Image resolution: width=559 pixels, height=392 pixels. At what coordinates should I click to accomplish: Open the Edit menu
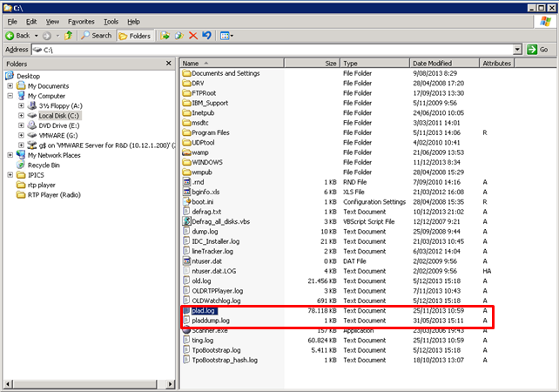[x=31, y=22]
